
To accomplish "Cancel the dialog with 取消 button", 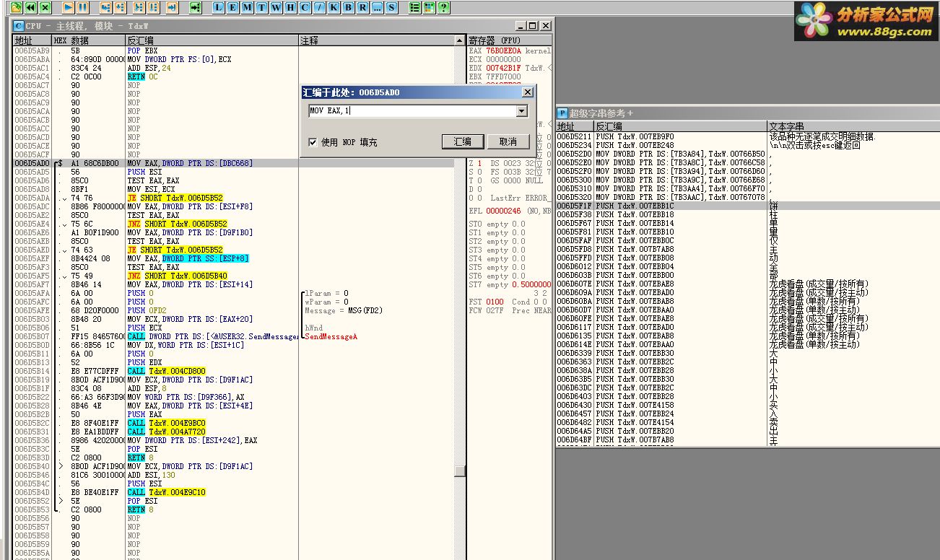I will click(508, 141).
